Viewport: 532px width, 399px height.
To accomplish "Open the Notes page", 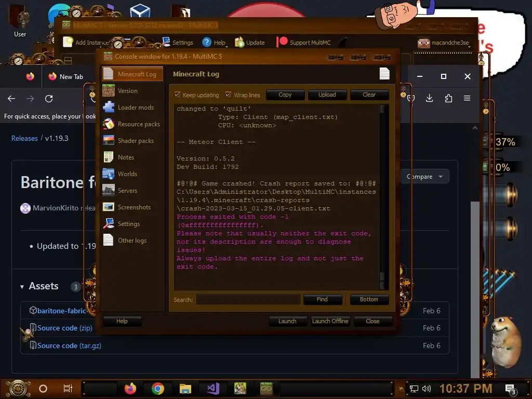I will pos(132,157).
